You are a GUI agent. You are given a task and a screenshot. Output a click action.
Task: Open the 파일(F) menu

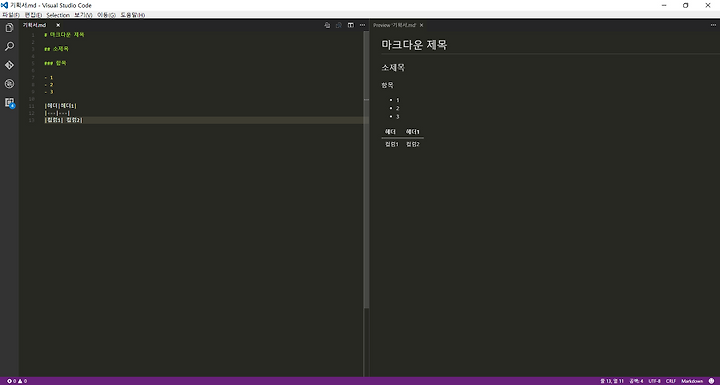[11, 15]
